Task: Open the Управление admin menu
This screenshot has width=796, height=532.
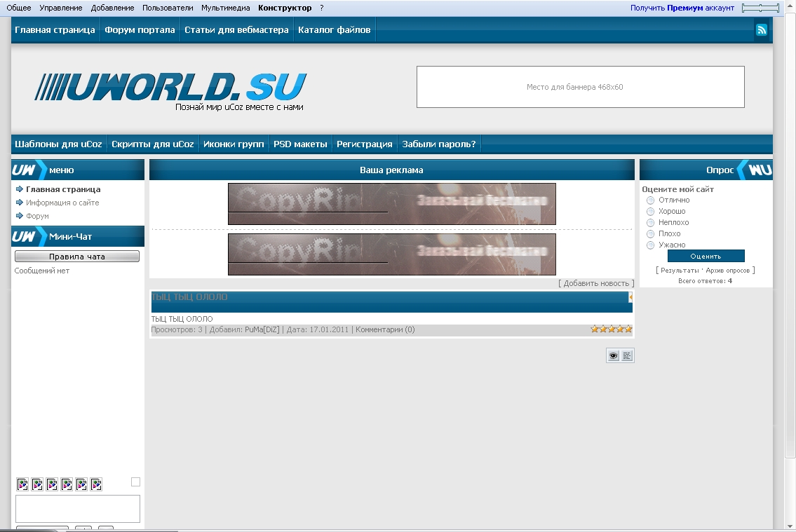Action: click(61, 8)
